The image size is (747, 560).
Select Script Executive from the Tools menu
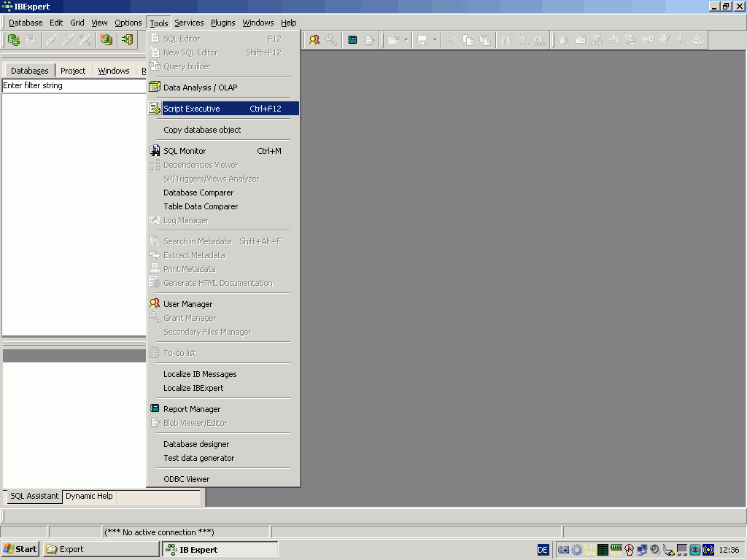[x=223, y=109]
